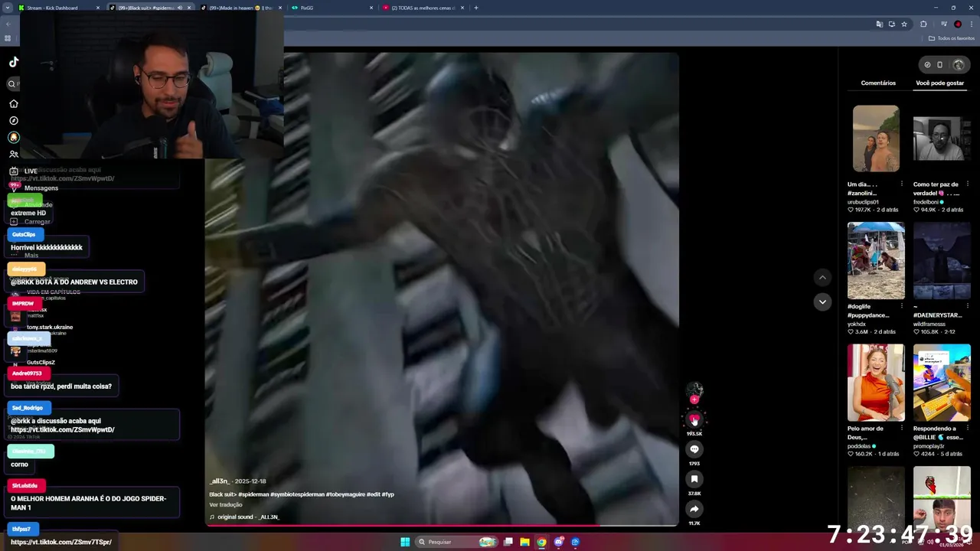The image size is (980, 551).
Task: Open the #DAENERYSTAR video thumbnail
Action: coord(942,260)
